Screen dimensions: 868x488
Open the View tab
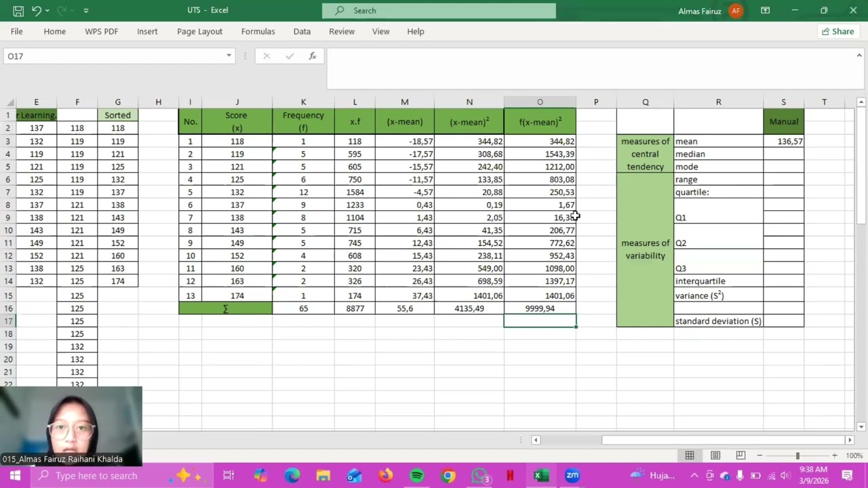pos(380,31)
